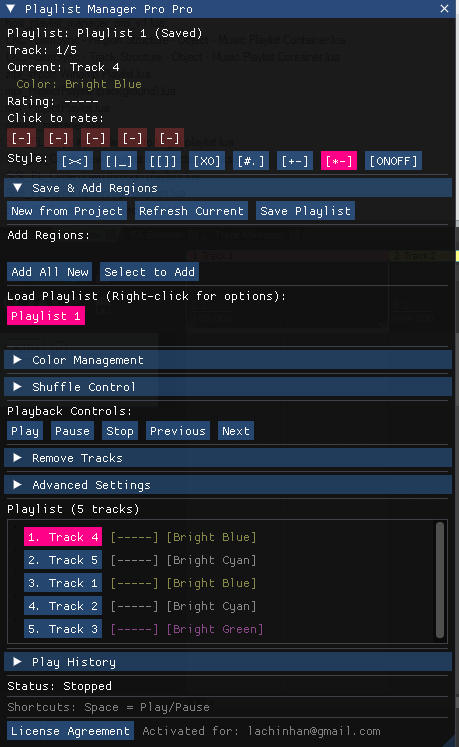Click the [Bright Cyan] label of Track 2 row

211,606
